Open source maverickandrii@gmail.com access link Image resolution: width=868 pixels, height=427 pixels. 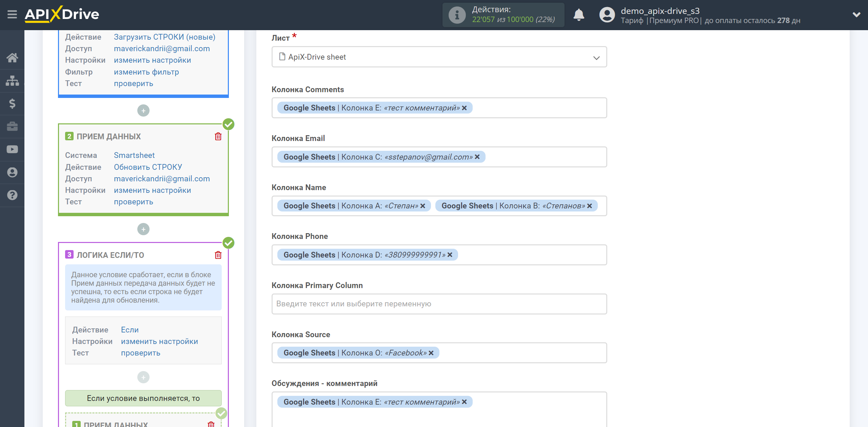pyautogui.click(x=162, y=48)
